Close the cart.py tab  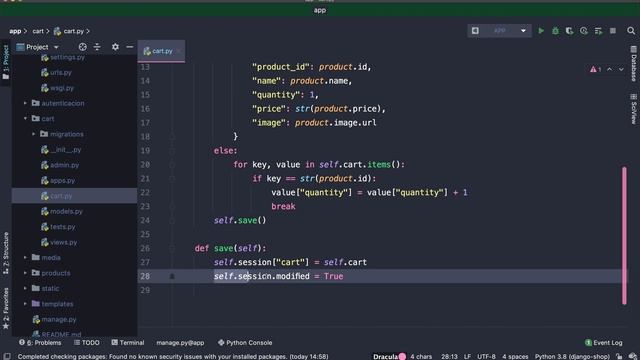pyautogui.click(x=179, y=51)
